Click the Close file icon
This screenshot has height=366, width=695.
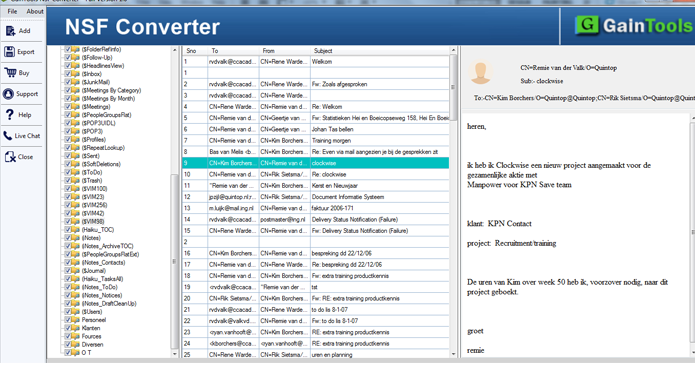pos(10,157)
